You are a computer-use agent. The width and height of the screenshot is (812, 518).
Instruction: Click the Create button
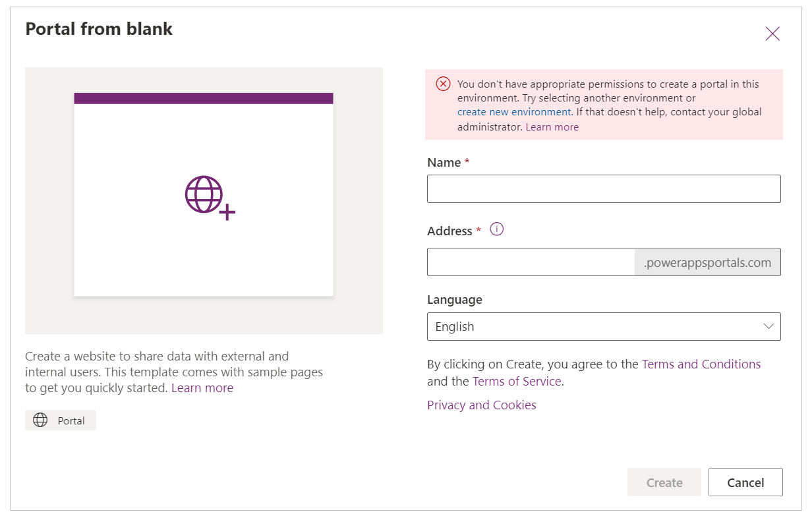pos(664,482)
